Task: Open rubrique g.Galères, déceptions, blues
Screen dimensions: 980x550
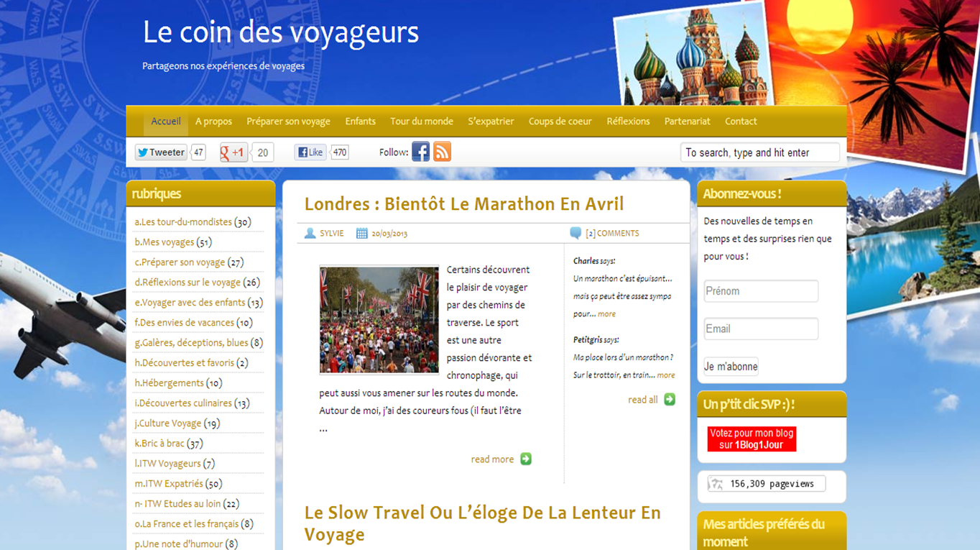Action: [191, 343]
